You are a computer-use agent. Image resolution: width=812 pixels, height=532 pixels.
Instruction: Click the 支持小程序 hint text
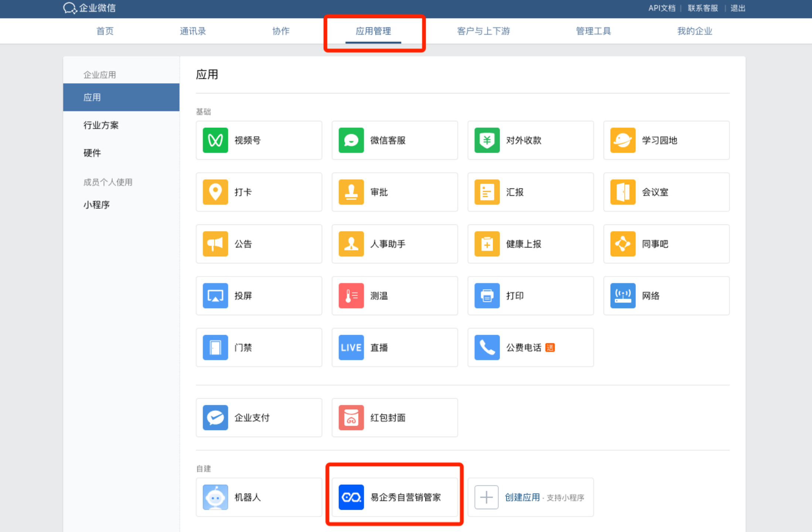tap(565, 498)
